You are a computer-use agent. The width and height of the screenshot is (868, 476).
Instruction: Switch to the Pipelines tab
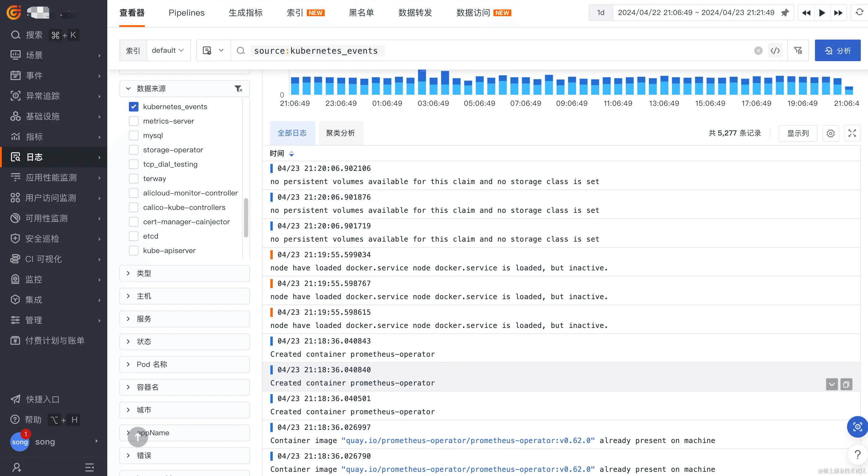[x=186, y=13]
